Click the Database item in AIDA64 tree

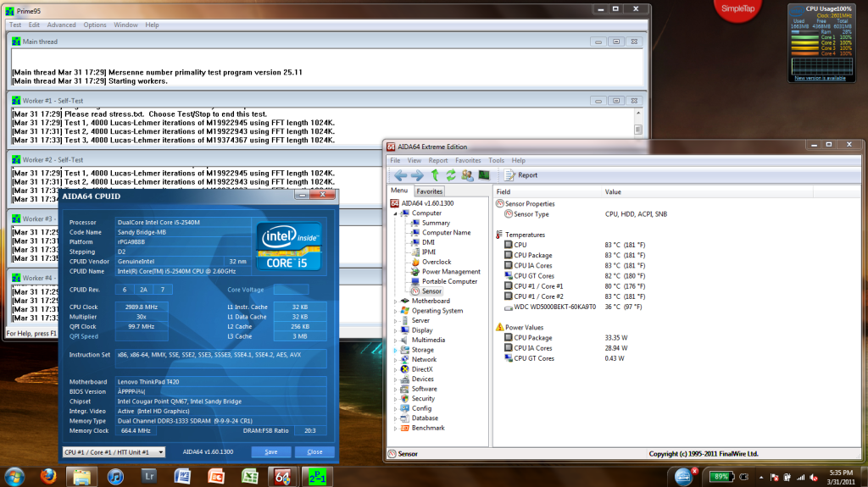(425, 418)
